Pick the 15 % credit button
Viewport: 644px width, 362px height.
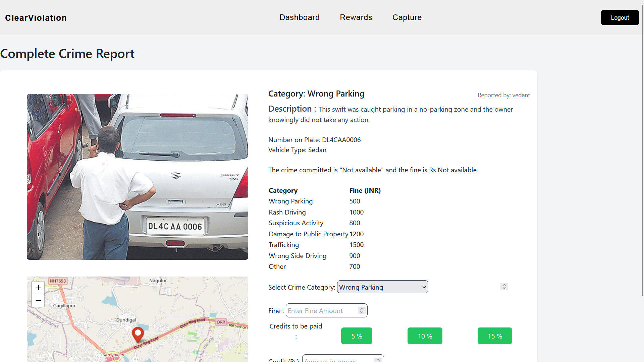pos(495,336)
